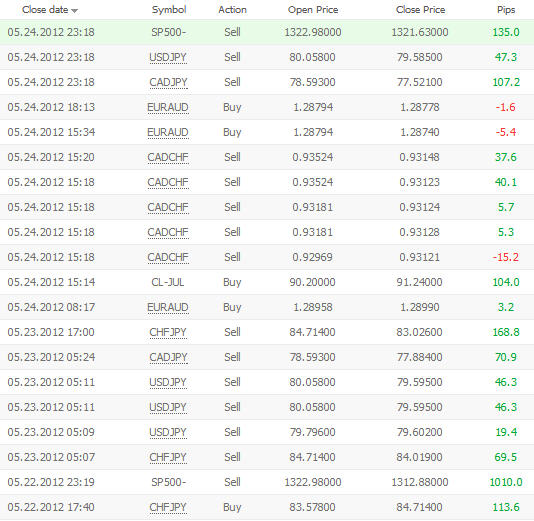Image resolution: width=534 pixels, height=521 pixels.
Task: Open CADCHF symbol link with -15.2 pips
Action: coord(168,257)
